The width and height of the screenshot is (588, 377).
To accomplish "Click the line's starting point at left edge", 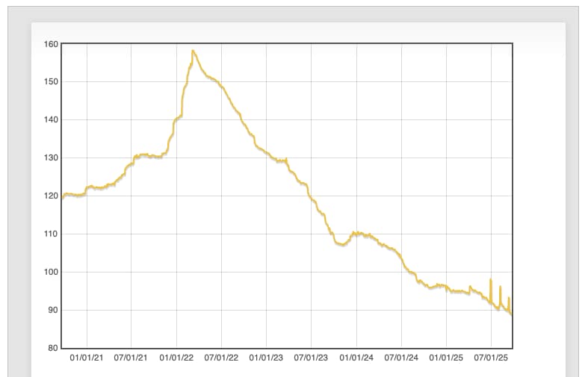I will pyautogui.click(x=62, y=198).
